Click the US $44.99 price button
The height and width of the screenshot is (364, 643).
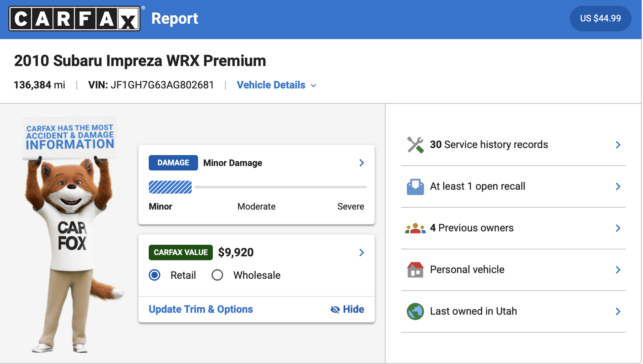coord(600,18)
